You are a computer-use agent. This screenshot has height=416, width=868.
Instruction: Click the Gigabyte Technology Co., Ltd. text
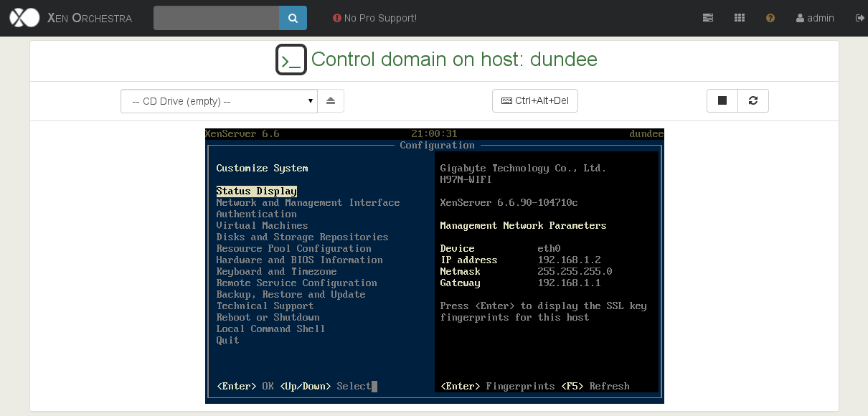coord(524,169)
